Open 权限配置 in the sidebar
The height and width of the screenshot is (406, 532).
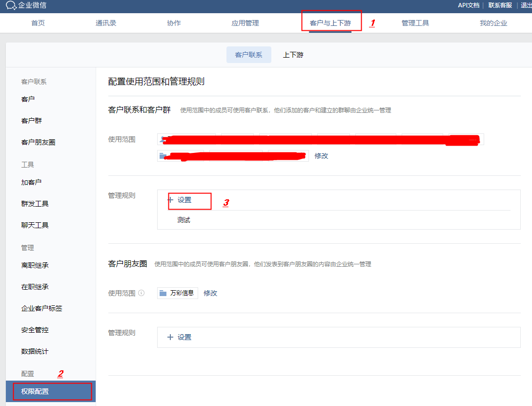pyautogui.click(x=35, y=391)
